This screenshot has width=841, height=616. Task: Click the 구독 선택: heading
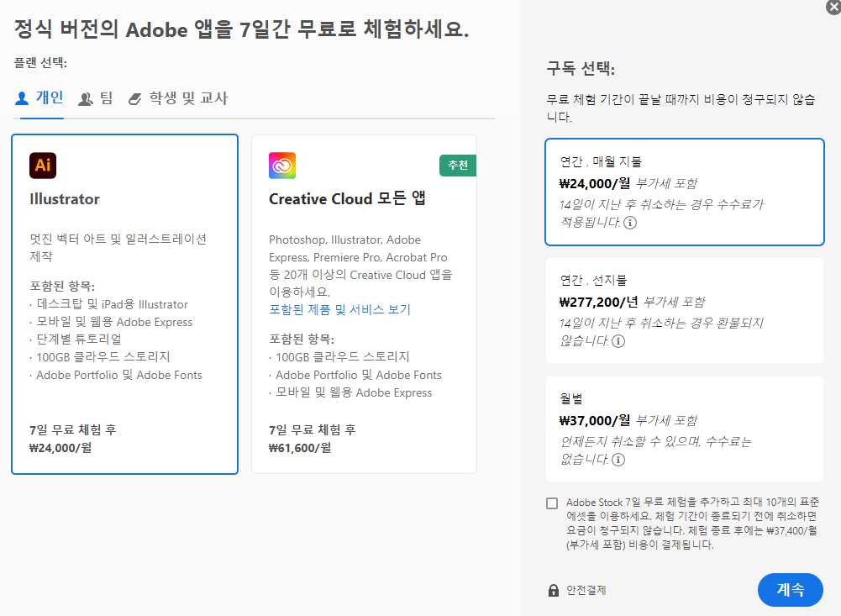(x=581, y=69)
